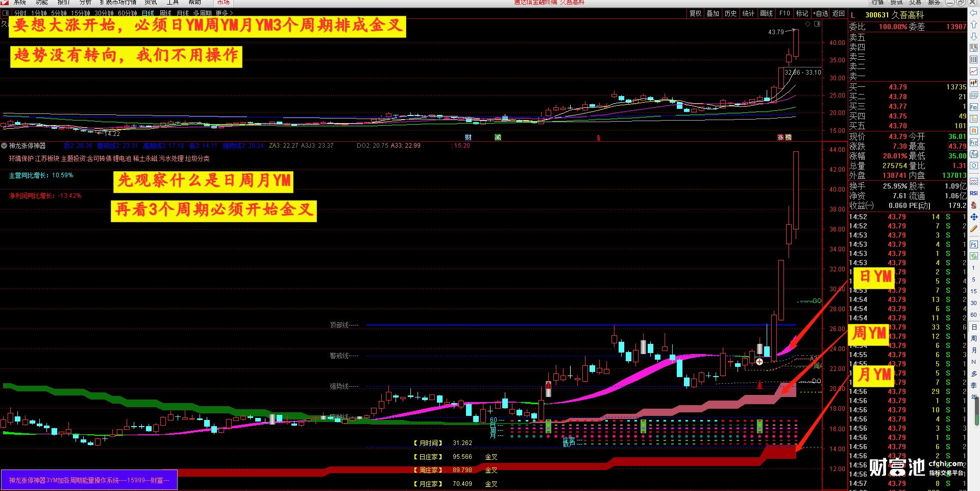Open the 交易 button in title bar

pos(915,3)
